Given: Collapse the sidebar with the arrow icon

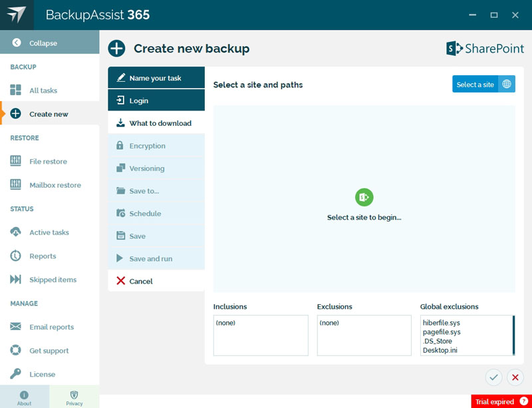Looking at the screenshot, I should click(x=16, y=43).
